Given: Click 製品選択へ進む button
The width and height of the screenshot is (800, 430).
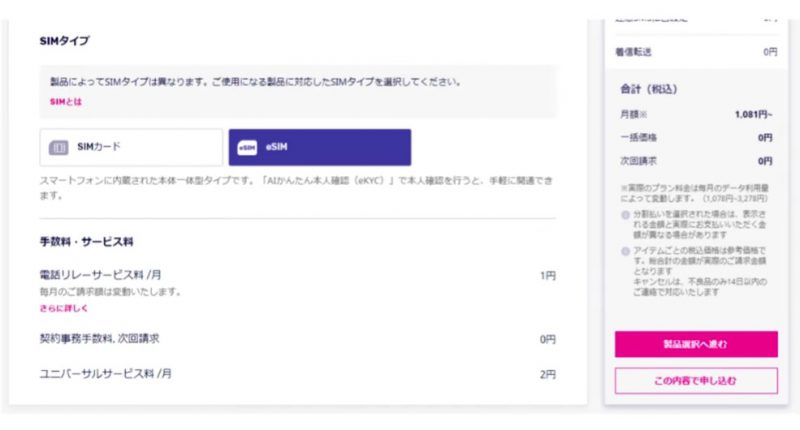Looking at the screenshot, I should [x=696, y=344].
